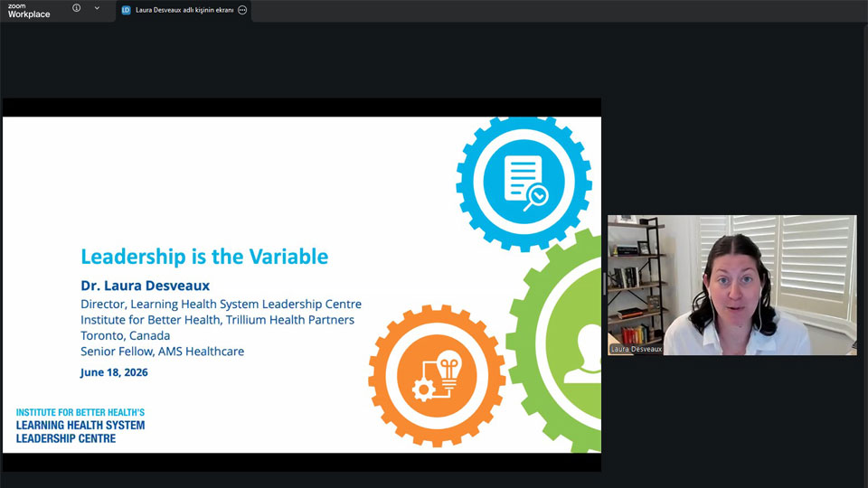Screen dimensions: 868x488
Task: Click the June 18, 2026 date text
Action: 114,372
